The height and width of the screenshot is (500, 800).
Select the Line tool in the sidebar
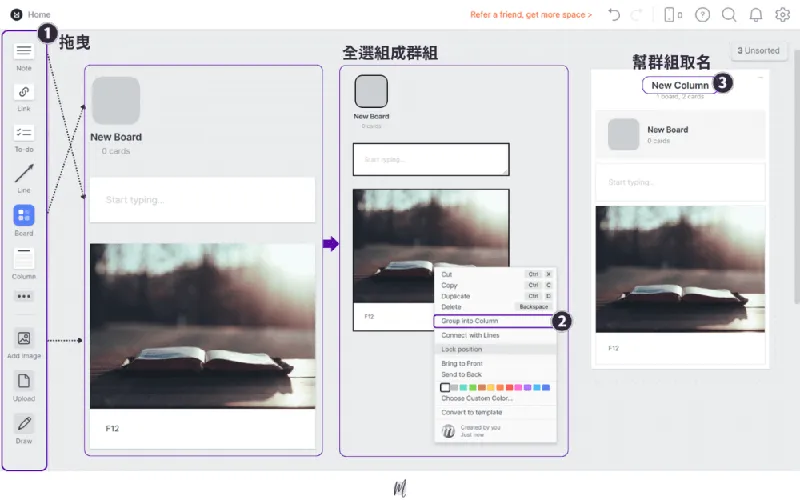23,173
